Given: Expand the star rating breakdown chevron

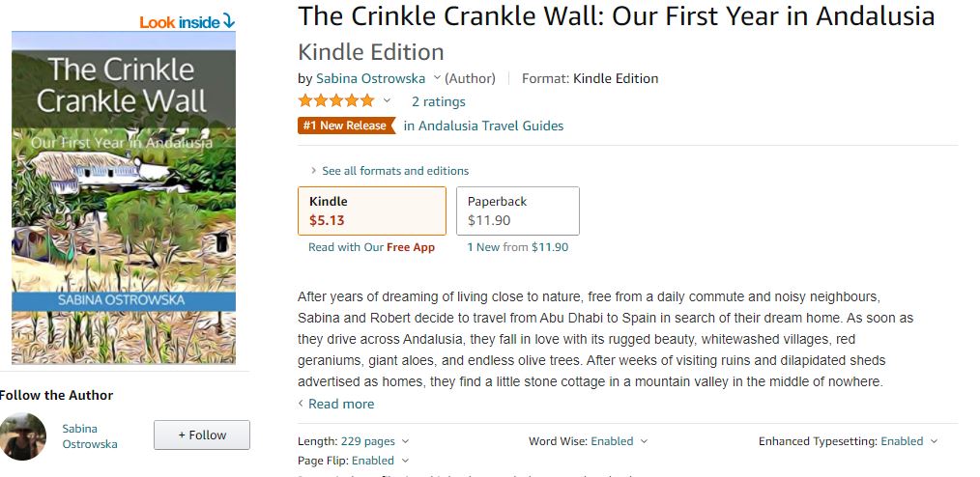Looking at the screenshot, I should click(388, 101).
